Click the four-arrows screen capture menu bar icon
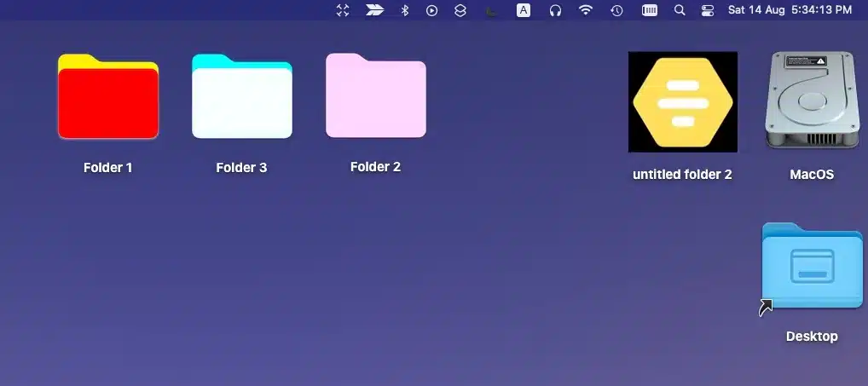The height and width of the screenshot is (386, 868). tap(343, 10)
